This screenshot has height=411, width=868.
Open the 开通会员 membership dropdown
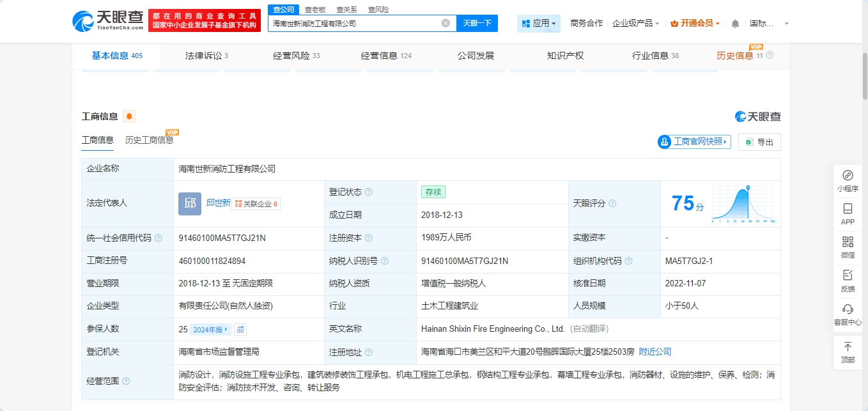point(695,24)
